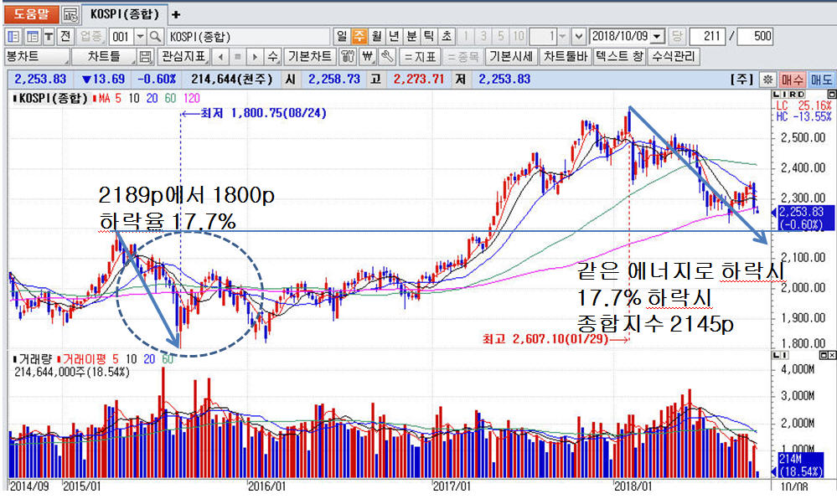This screenshot has width=837, height=504.
Task: Select the KOSPI(종합) tab
Action: (125, 14)
